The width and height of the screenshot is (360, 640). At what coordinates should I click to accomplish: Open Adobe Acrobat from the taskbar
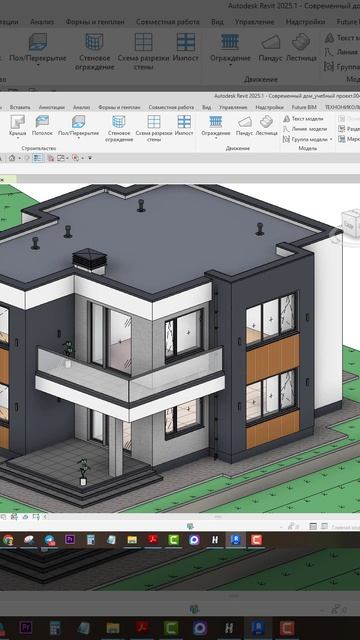point(153,540)
